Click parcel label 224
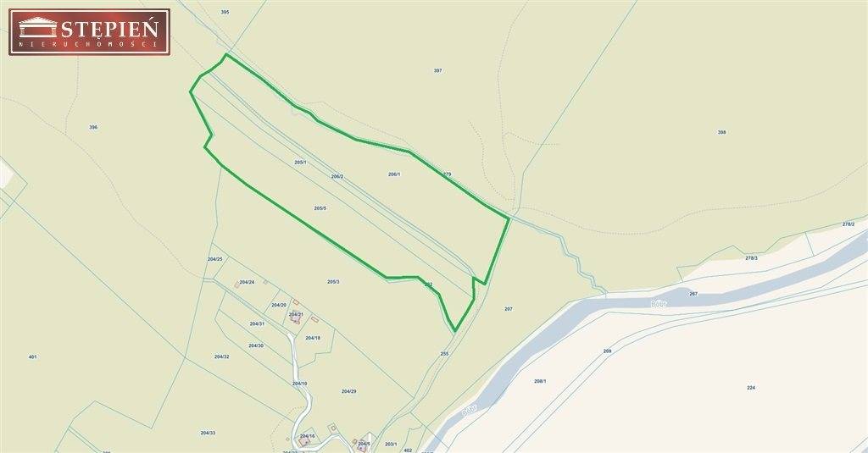 tap(751, 388)
